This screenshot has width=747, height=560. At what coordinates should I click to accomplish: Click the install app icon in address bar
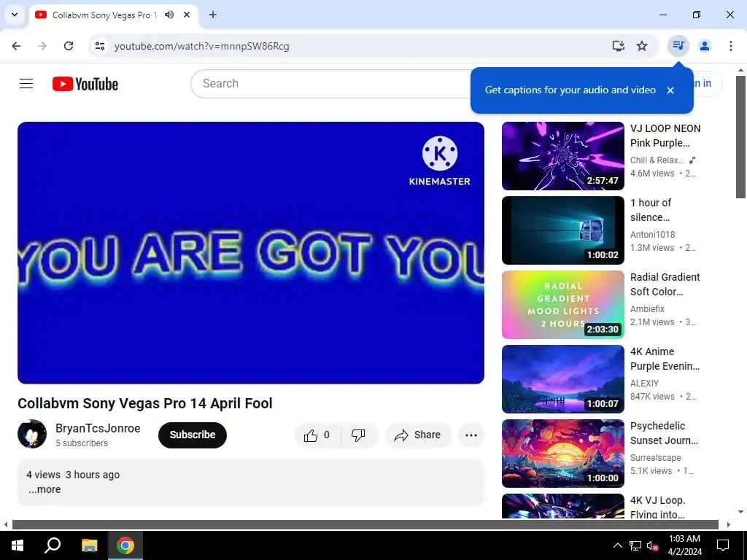pyautogui.click(x=619, y=46)
